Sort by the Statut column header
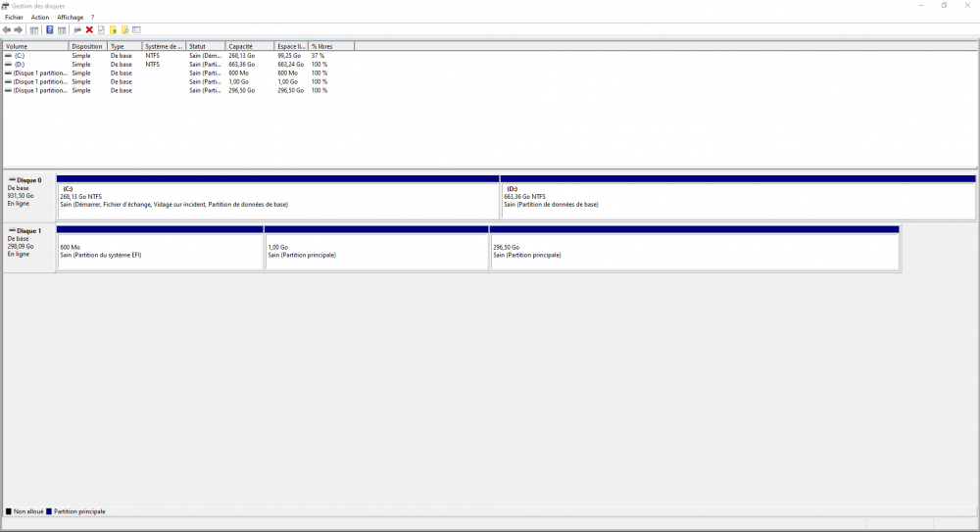The height and width of the screenshot is (532, 980). 205,46
